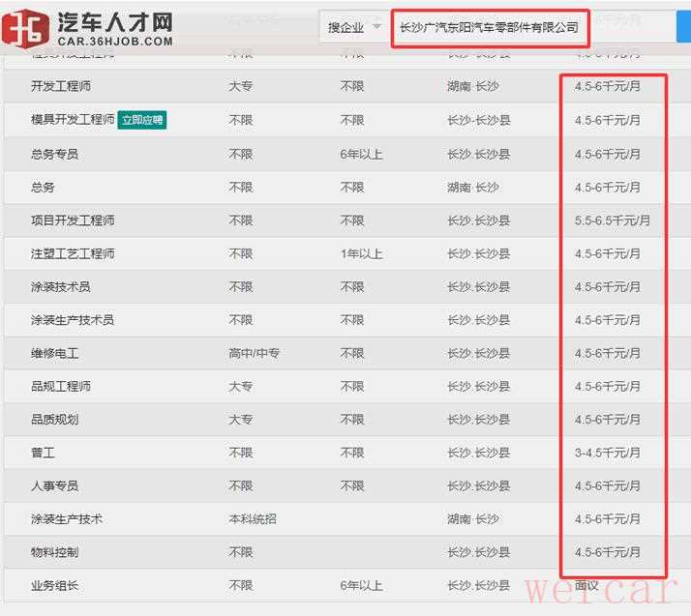Select the 品质规划 job posting
Viewport: 691px width, 616px height.
tap(54, 420)
